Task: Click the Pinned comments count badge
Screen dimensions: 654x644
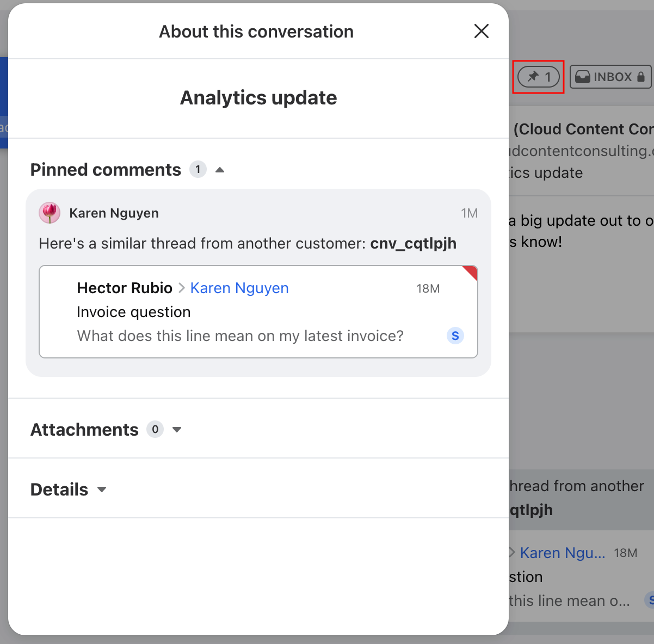Action: pos(198,170)
